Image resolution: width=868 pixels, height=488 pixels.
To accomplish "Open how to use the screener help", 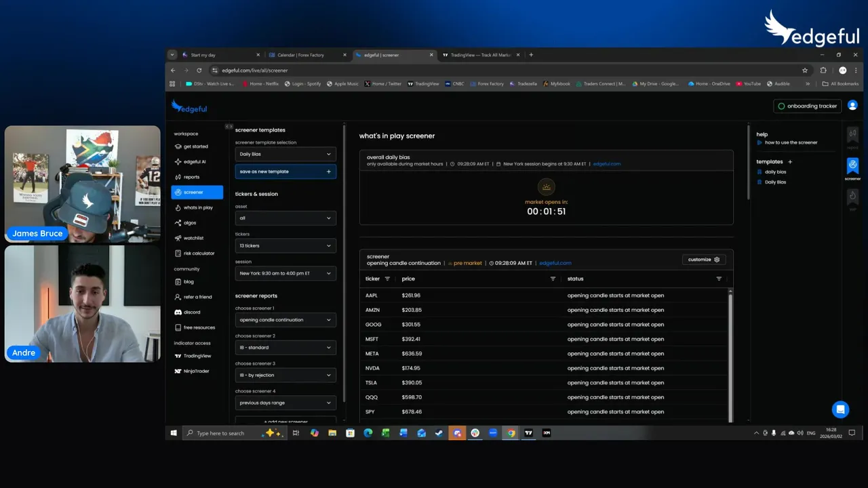I will (x=787, y=143).
